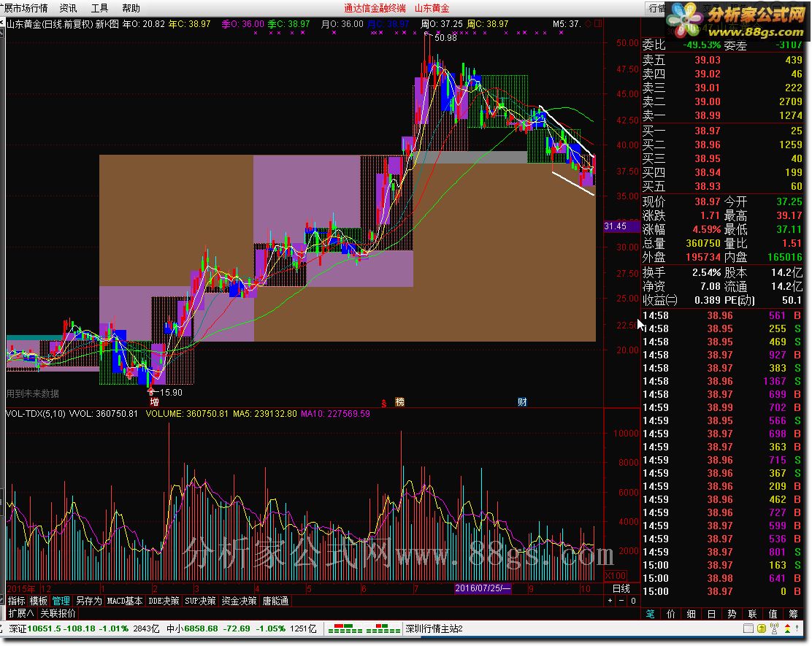Expand panel with 扩展∧

coord(21,613)
